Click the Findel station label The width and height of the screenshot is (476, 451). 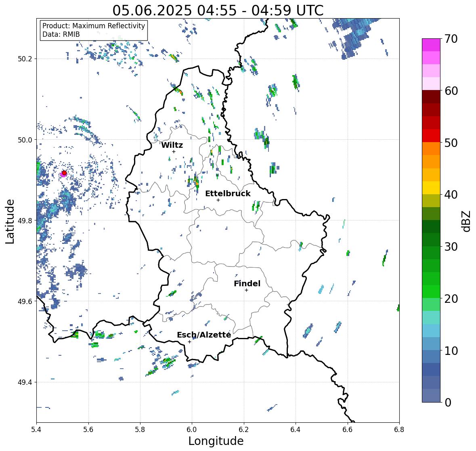click(247, 283)
